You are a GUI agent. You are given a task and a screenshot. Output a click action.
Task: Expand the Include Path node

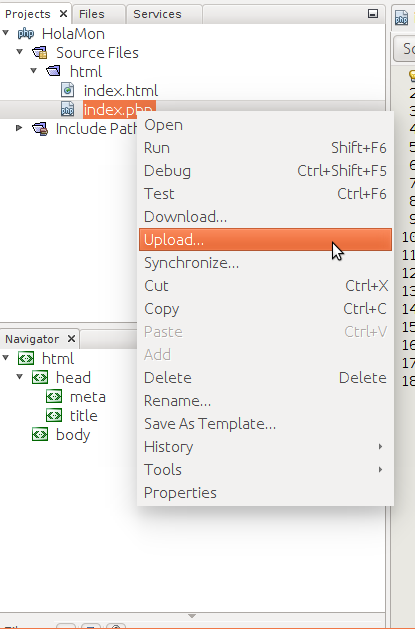(x=19, y=128)
